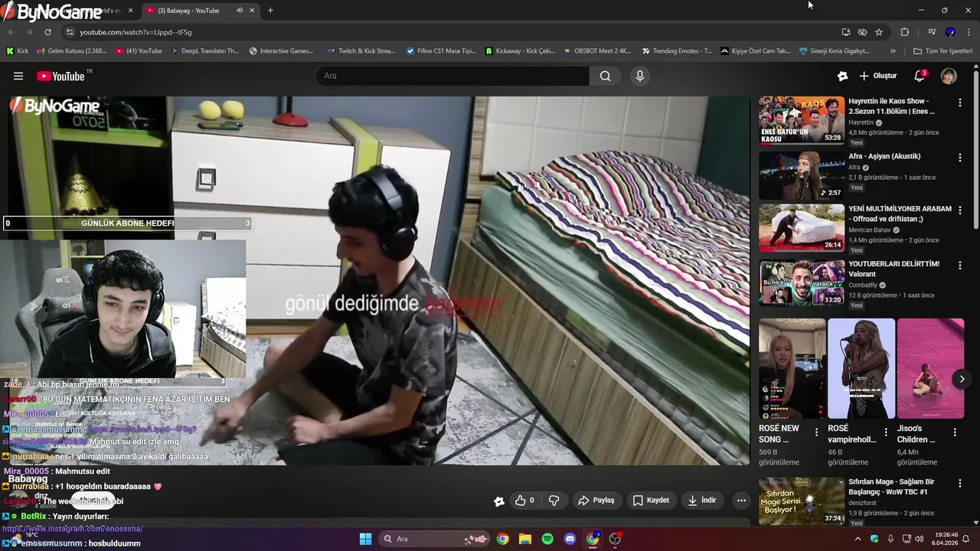The width and height of the screenshot is (980, 551).
Task: Open the Chrome extensions puzzle icon
Action: click(904, 32)
